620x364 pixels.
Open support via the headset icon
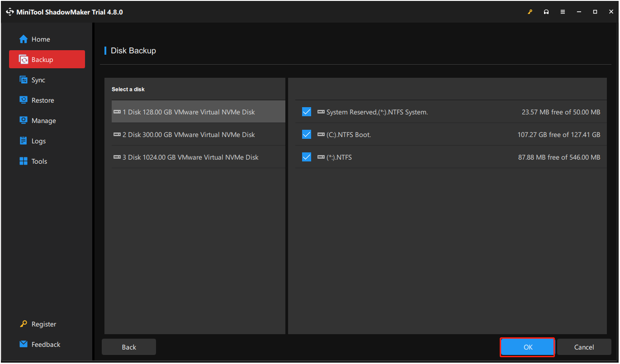point(546,12)
